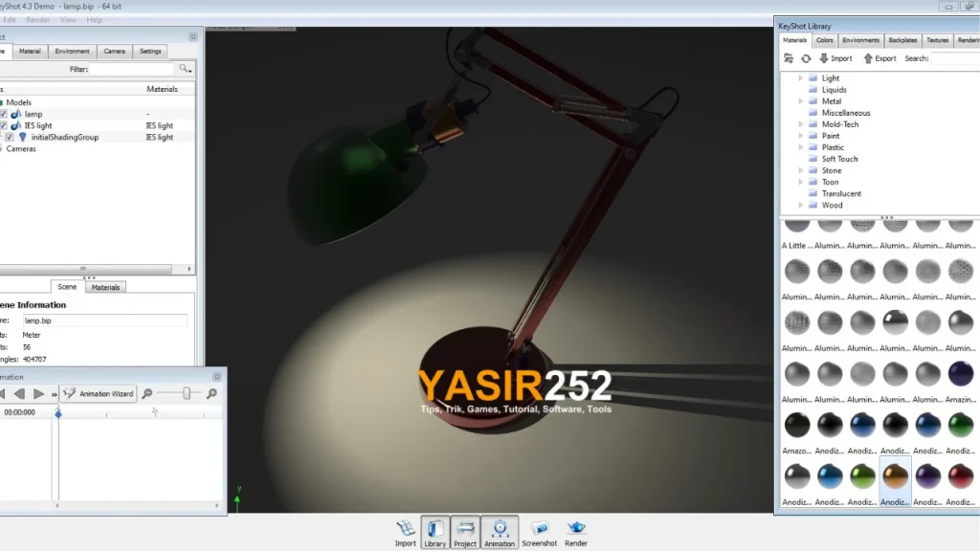The image size is (980, 551).
Task: Switch to project Material tab
Action: pos(30,52)
